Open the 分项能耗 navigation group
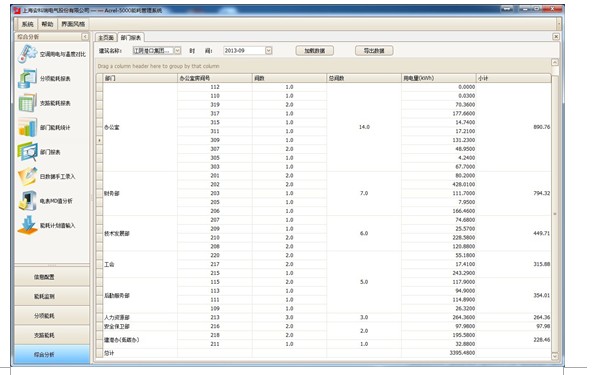The height and width of the screenshot is (375, 599). 52,316
